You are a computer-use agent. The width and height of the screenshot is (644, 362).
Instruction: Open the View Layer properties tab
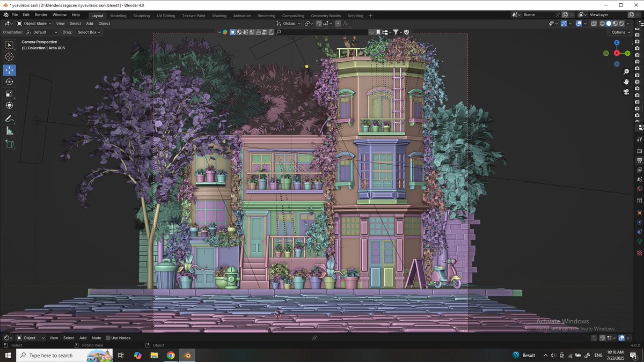click(x=639, y=169)
